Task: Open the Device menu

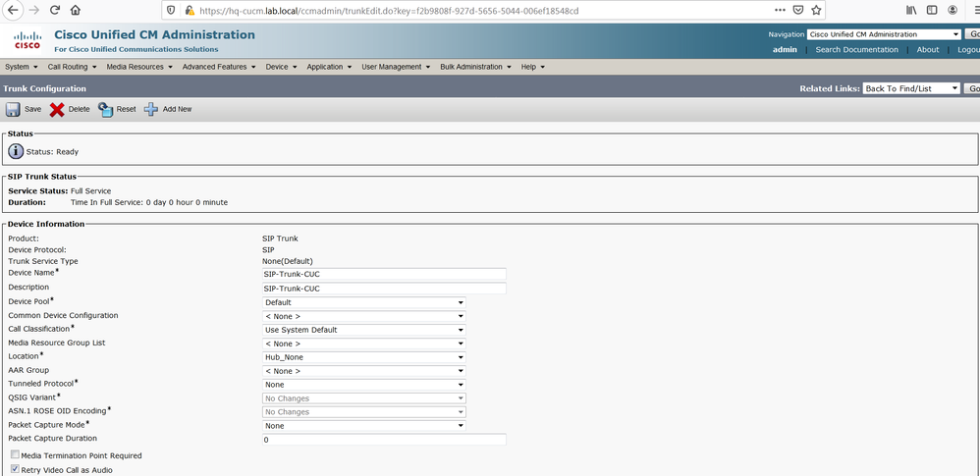Action: tap(281, 67)
